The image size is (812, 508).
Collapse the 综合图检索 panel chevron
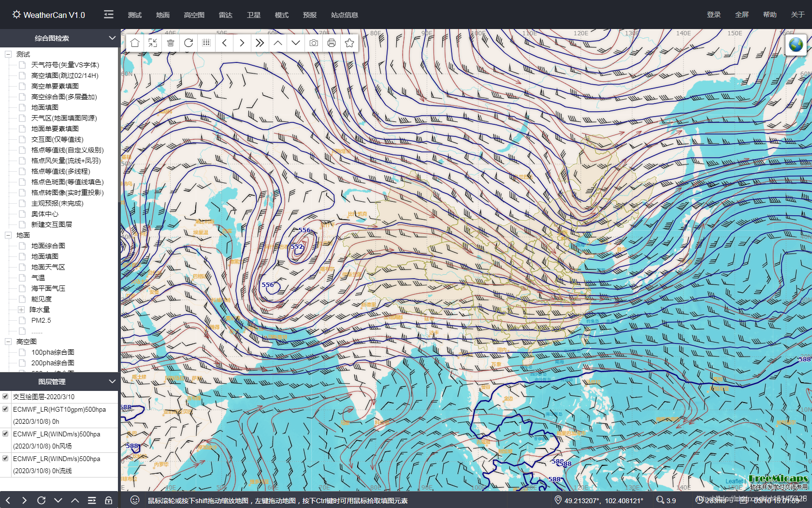pyautogui.click(x=112, y=38)
